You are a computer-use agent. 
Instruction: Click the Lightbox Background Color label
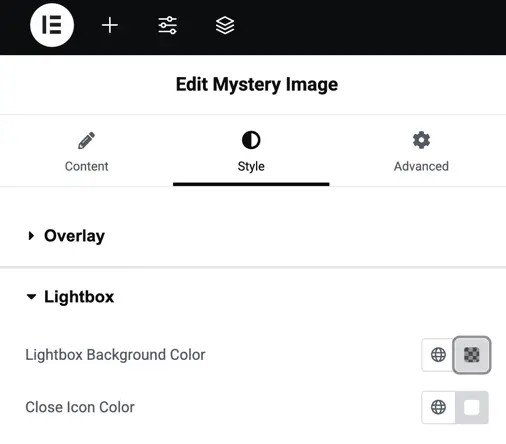(115, 355)
